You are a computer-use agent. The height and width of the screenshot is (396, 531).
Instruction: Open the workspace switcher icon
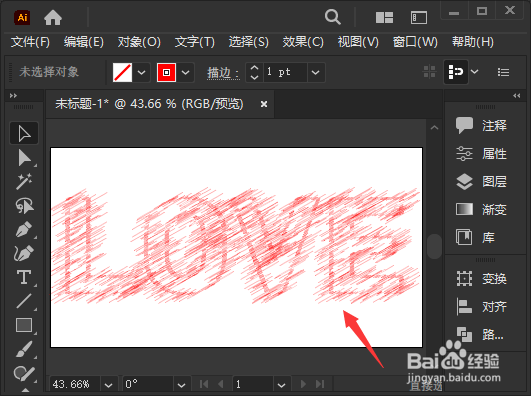(419, 17)
